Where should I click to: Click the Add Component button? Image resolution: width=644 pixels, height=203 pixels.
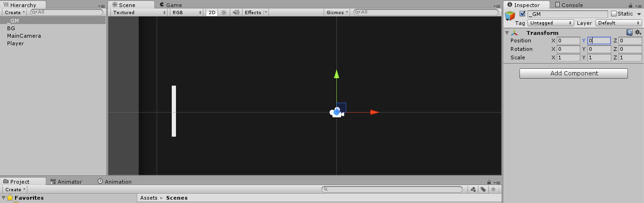(x=574, y=73)
